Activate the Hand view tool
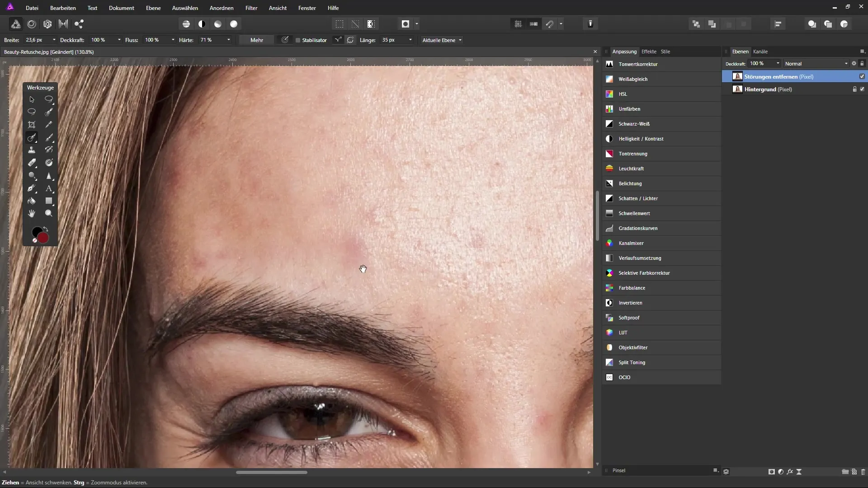 point(32,213)
